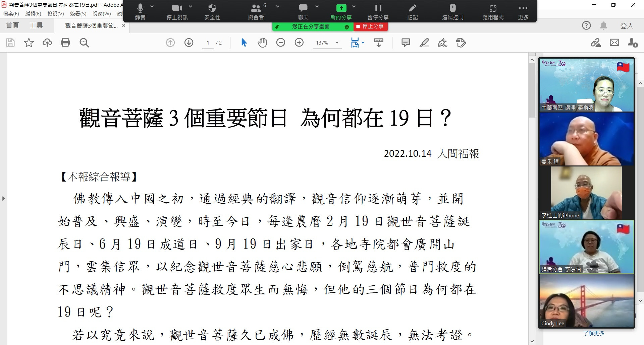Click the zoom out minus icon
Viewport: 644px width, 345px height.
coord(281,43)
